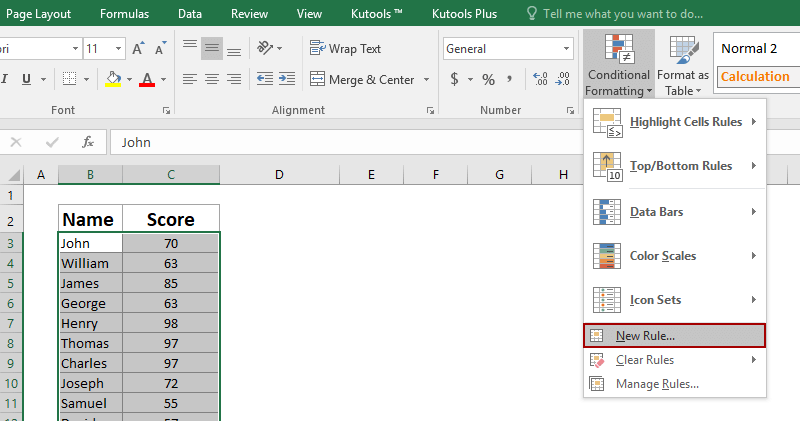Screen dimensions: 800x421
Task: Click the Accounting Number Format dollar icon
Action: (x=455, y=79)
